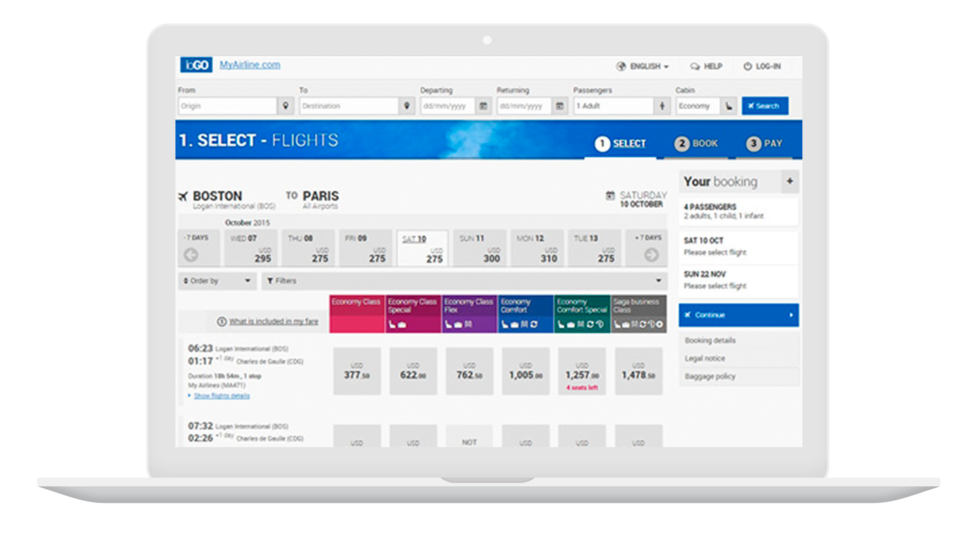Click the Log-in power icon

(x=748, y=66)
